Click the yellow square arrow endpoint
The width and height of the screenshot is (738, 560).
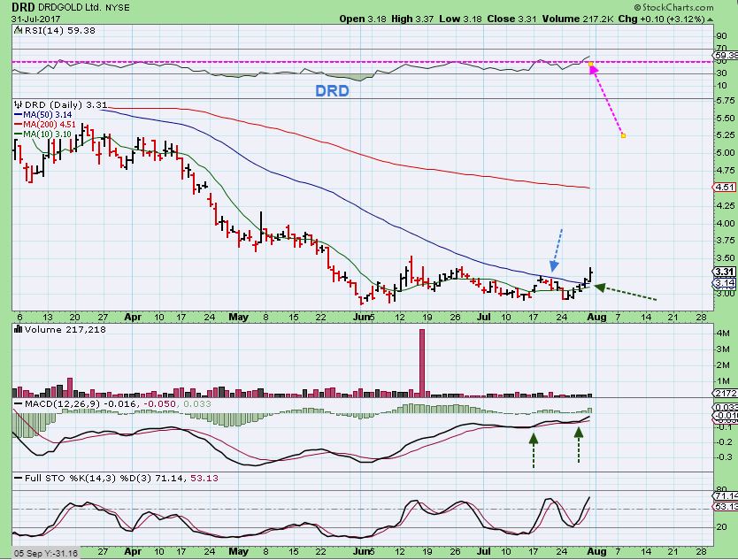tap(624, 135)
